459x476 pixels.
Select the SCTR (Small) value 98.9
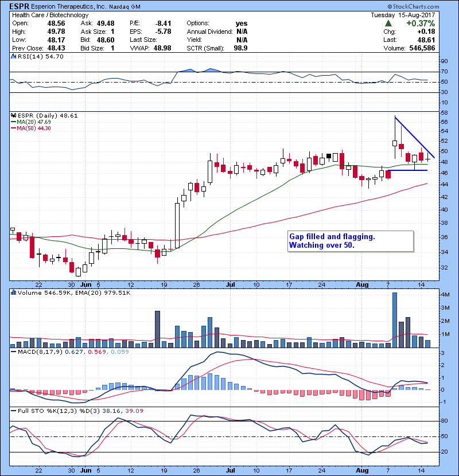(x=240, y=48)
